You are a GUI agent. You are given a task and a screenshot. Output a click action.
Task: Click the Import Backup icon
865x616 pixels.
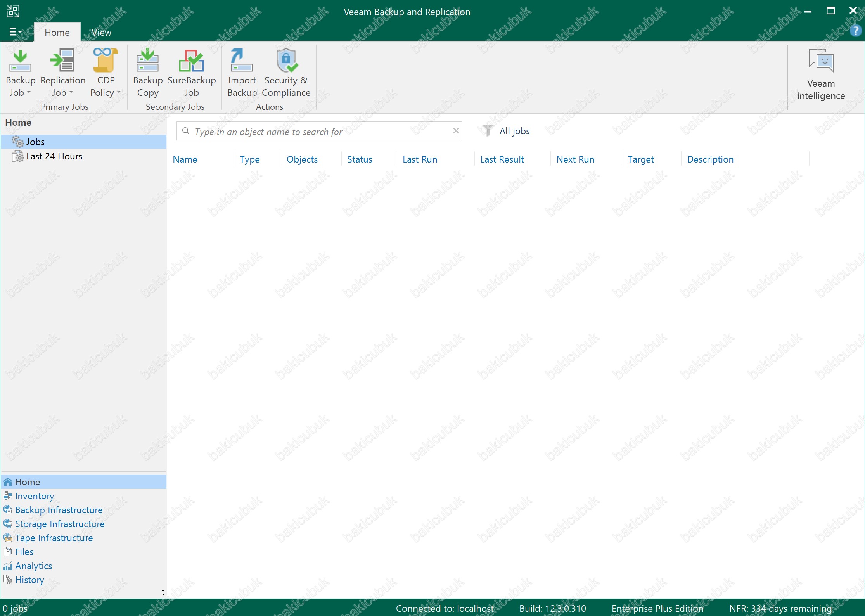click(241, 61)
